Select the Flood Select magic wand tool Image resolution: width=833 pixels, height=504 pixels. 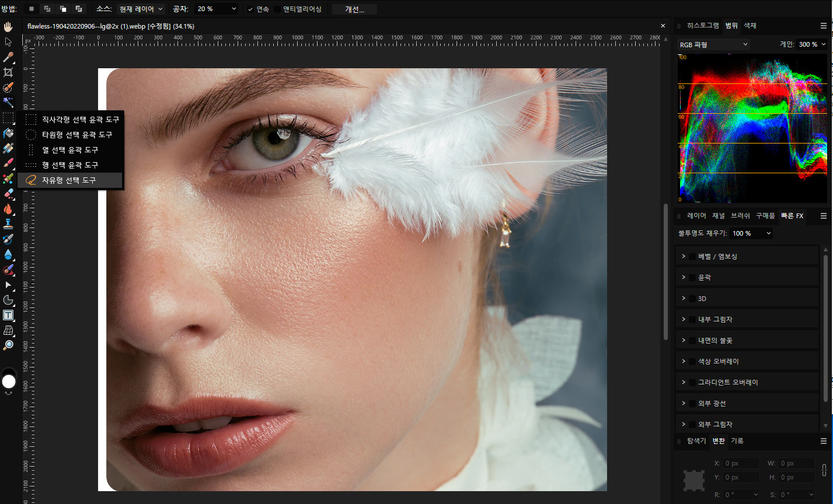[x=8, y=103]
